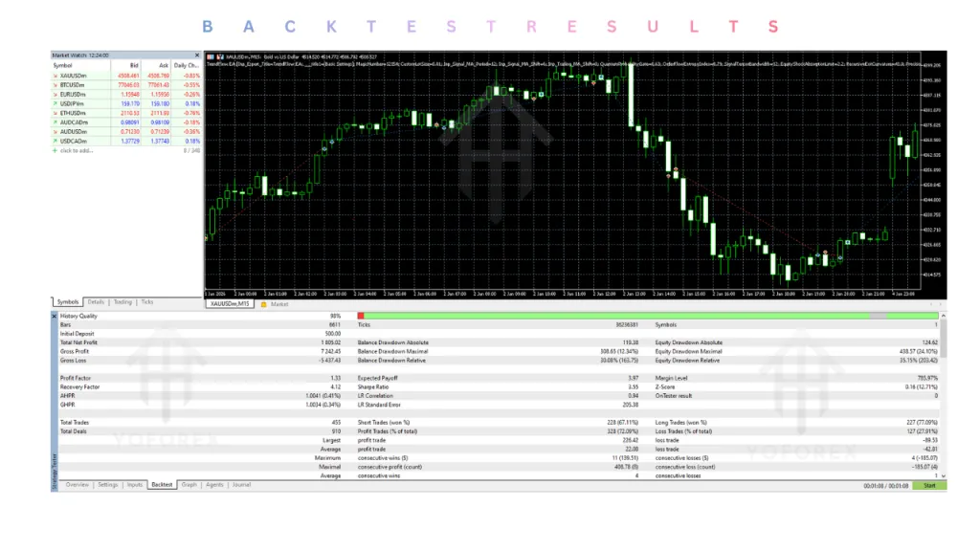Click the gray segment of quality bar
Screen dimensions: 980x551
click(x=879, y=316)
